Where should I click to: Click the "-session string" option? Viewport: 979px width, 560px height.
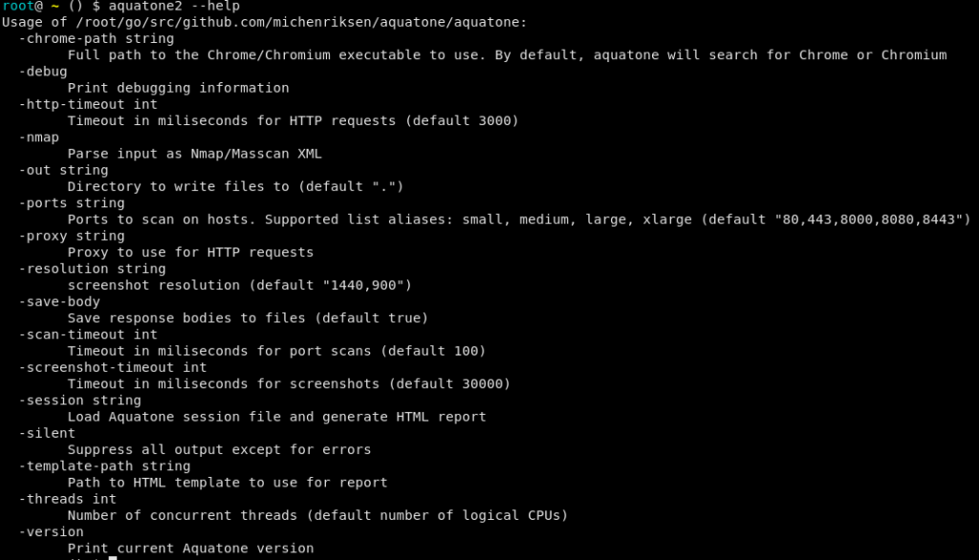(80, 400)
